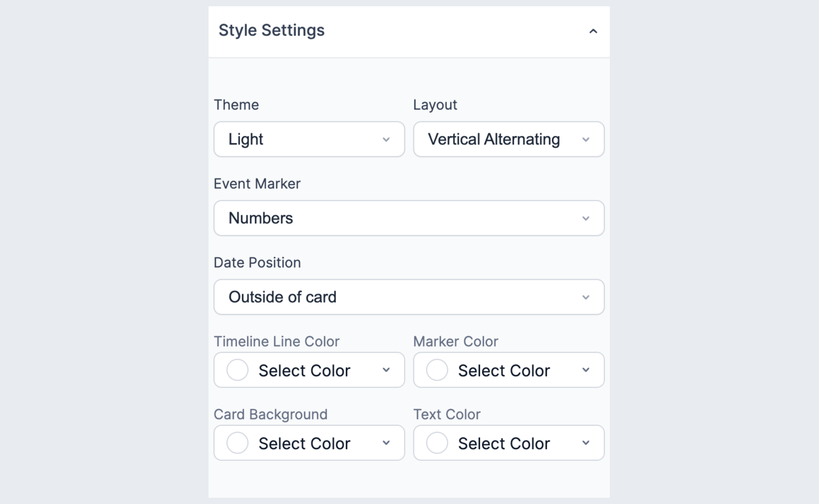Open the Timeline Line Color picker
The height and width of the screenshot is (504, 819).
pyautogui.click(x=309, y=370)
